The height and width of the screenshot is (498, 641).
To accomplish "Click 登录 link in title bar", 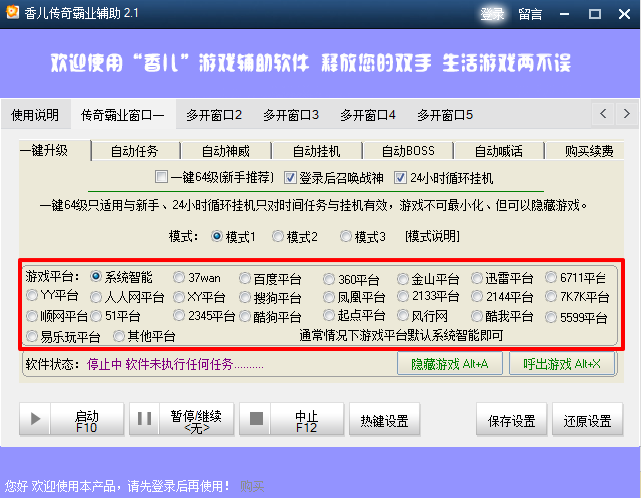I will click(492, 14).
